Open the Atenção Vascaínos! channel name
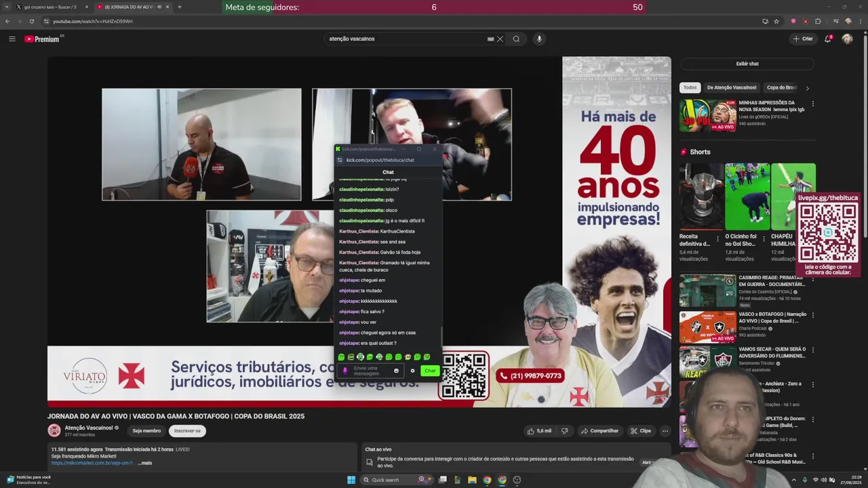This screenshot has width=868, height=488. 88,428
